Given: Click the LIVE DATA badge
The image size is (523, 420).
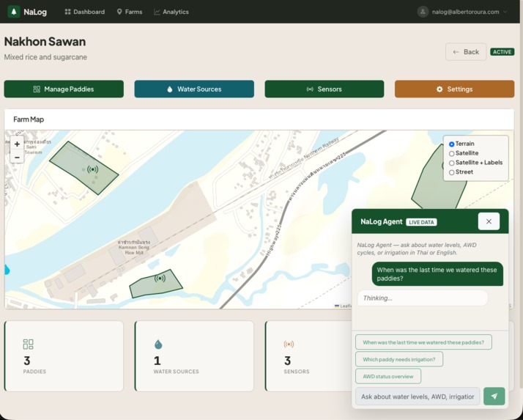Looking at the screenshot, I should pos(421,222).
